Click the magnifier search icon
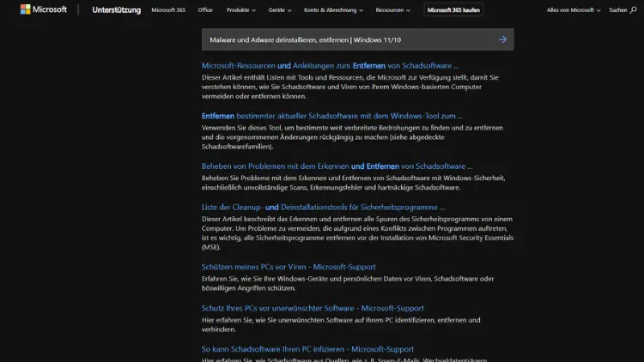 (x=634, y=9)
